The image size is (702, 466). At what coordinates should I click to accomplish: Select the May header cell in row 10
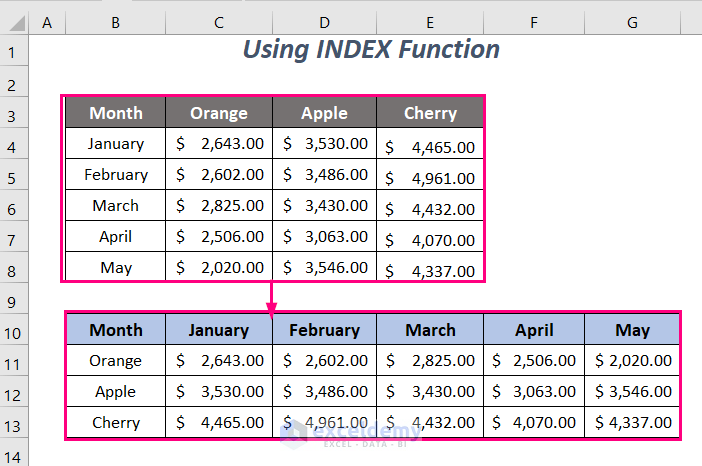tap(632, 330)
